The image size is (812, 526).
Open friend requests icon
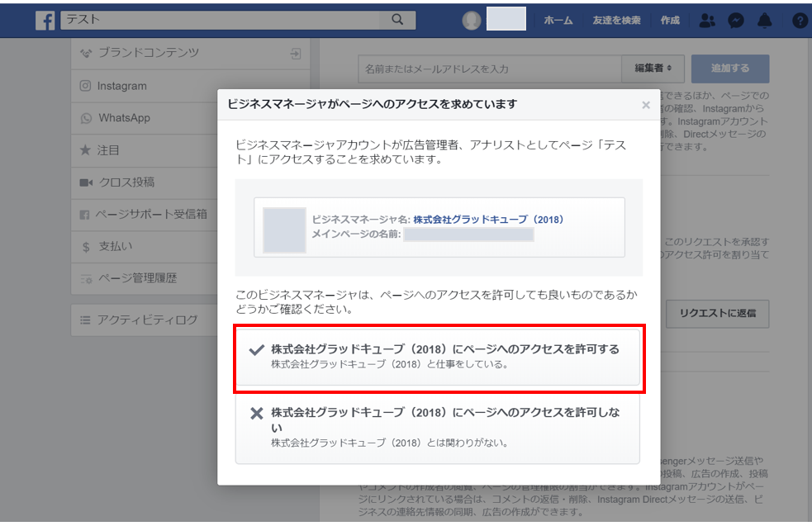coord(707,20)
